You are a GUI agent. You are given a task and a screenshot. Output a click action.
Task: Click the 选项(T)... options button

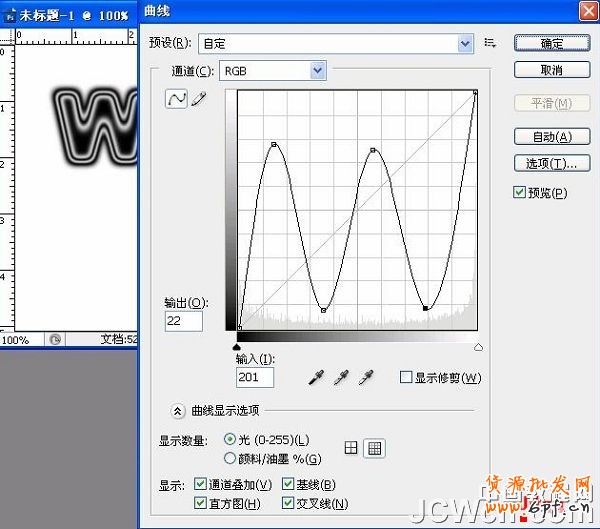click(551, 163)
